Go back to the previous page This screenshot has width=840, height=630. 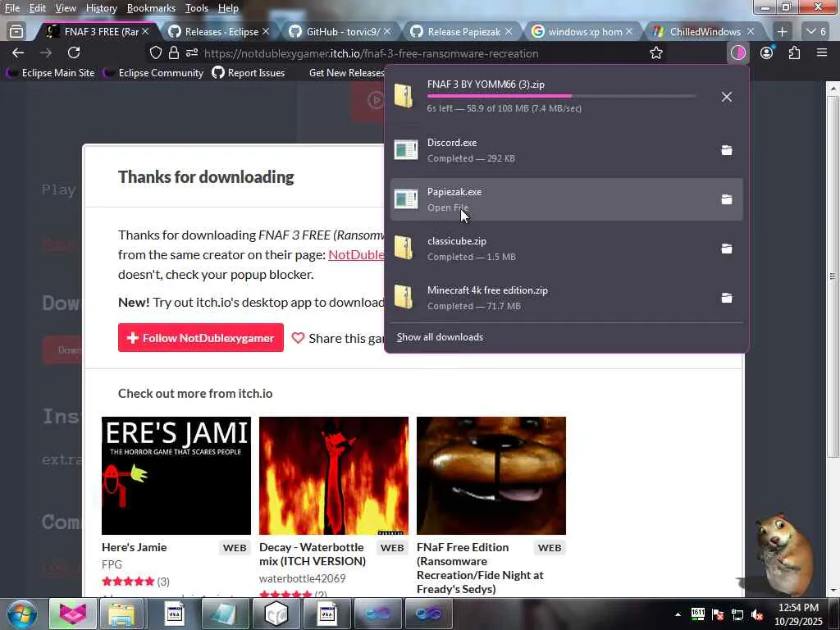(18, 52)
